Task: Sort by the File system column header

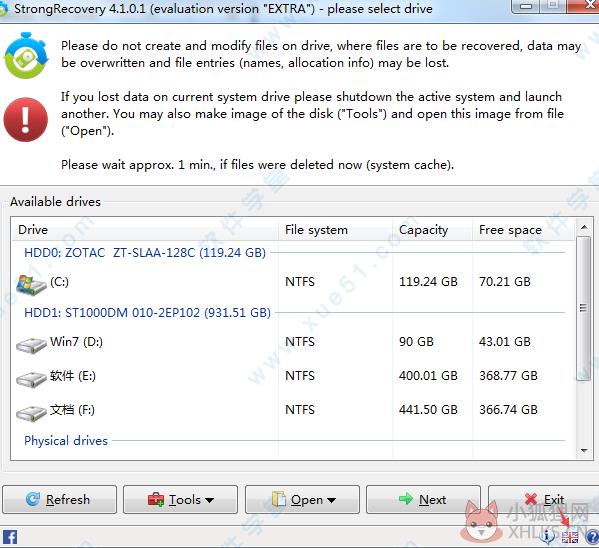Action: pyautogui.click(x=335, y=230)
